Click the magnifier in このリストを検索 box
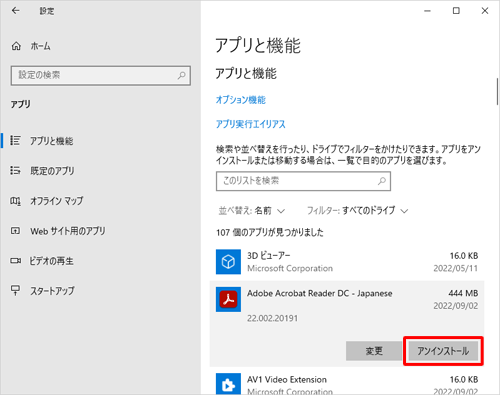 click(x=382, y=181)
